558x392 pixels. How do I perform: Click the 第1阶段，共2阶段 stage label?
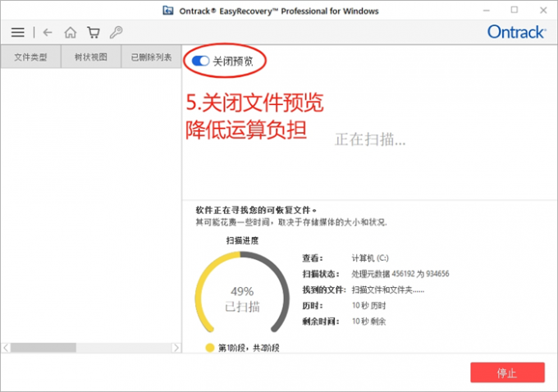click(249, 348)
